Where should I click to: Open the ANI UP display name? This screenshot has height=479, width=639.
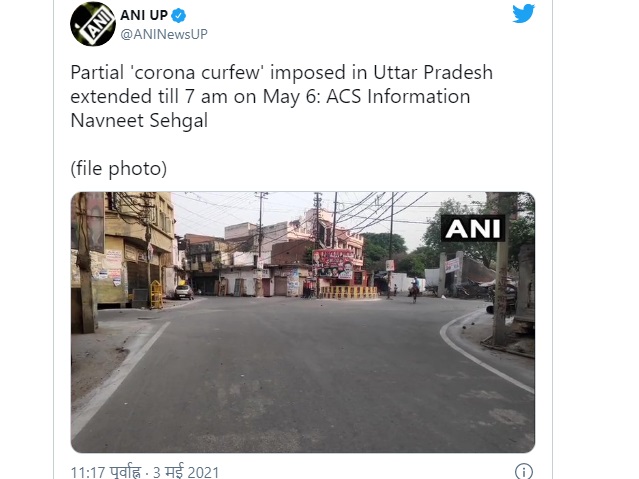pyautogui.click(x=144, y=15)
